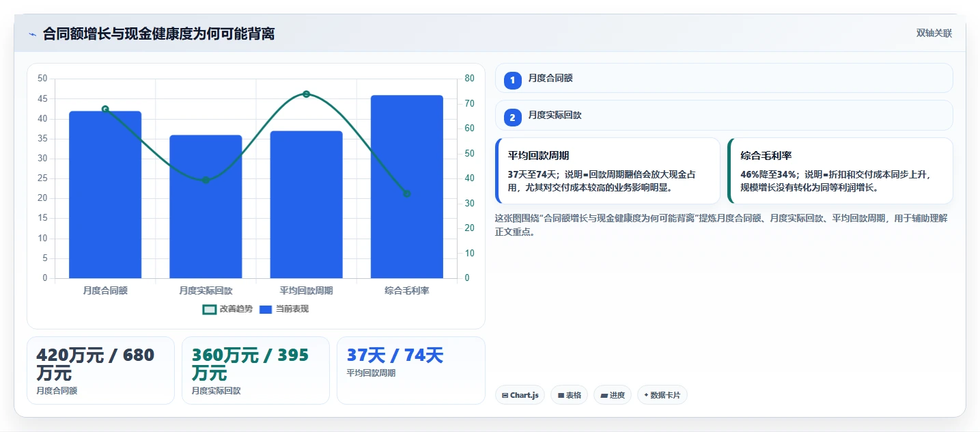Viewport: 980px width, 432px height.
Task: Click the 表格 tag
Action: [569, 395]
